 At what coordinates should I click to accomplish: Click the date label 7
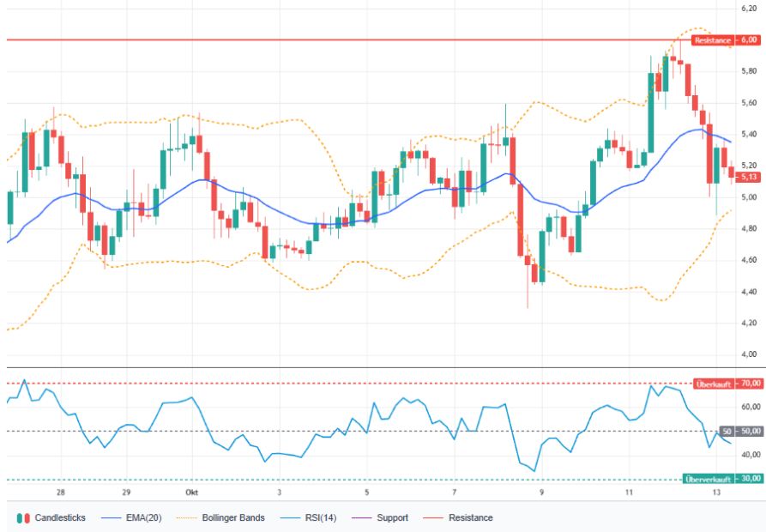click(x=454, y=493)
